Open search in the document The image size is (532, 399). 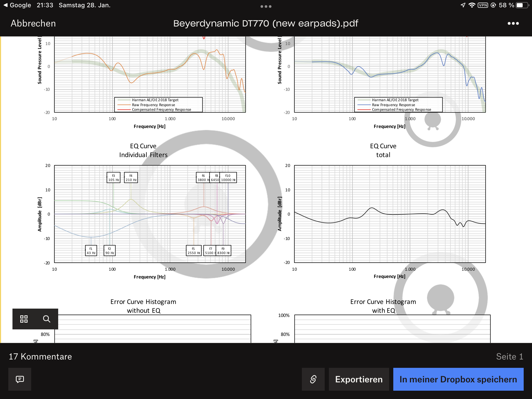[46, 319]
